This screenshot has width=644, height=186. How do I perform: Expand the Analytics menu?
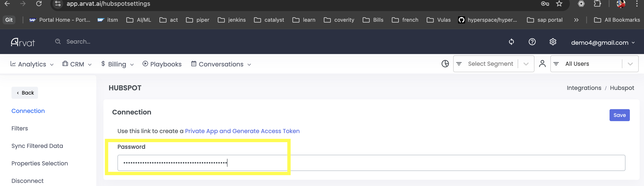pos(32,64)
